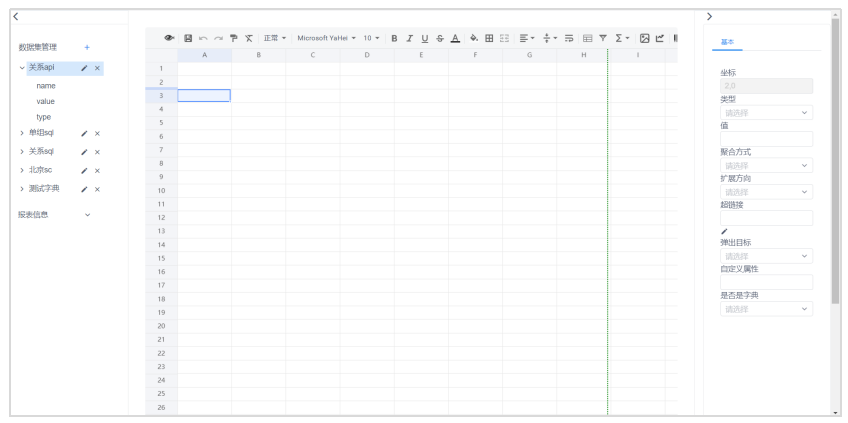Select the type field
Screen dimensions: 848x423
point(44,117)
